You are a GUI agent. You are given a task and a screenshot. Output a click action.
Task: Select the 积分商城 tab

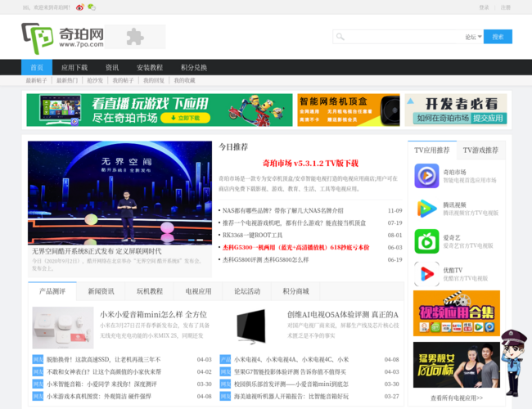tap(295, 291)
